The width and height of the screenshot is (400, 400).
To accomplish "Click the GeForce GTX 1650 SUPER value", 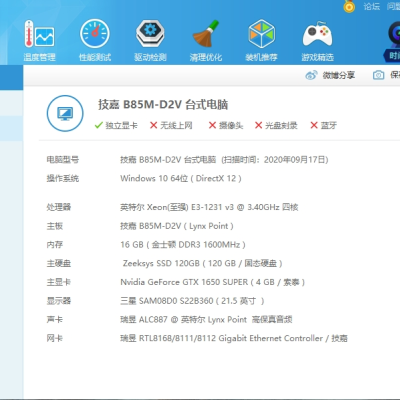I will click(x=213, y=282).
